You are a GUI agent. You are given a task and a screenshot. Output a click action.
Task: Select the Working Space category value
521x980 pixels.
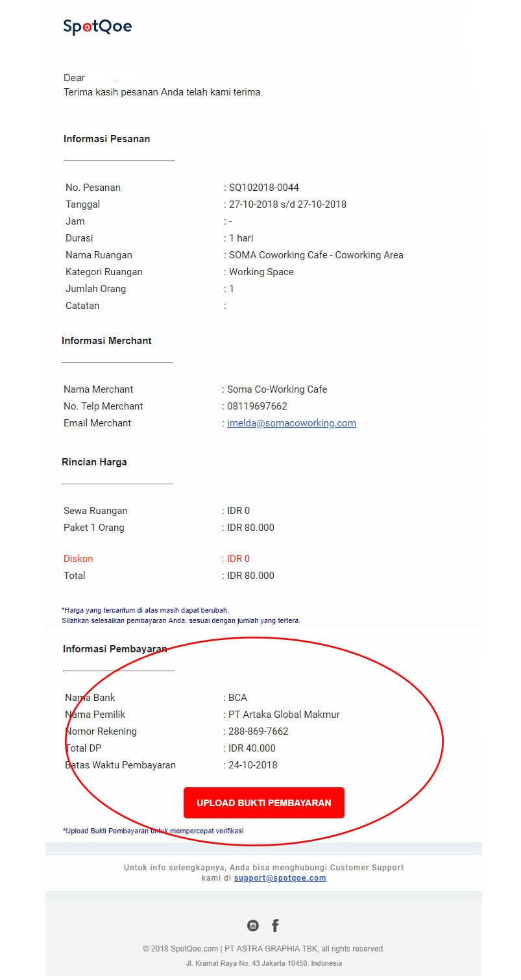pyautogui.click(x=261, y=272)
